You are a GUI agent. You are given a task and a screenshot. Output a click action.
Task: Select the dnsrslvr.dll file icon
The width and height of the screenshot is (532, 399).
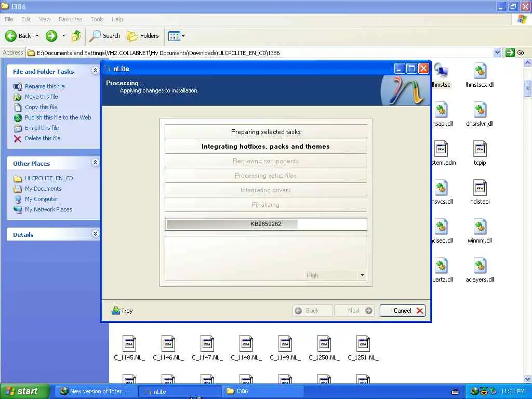tap(480, 110)
